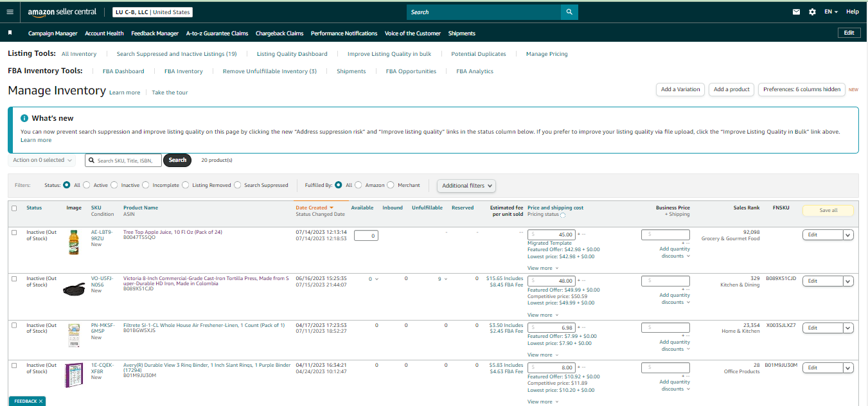Select the Incomplete status filter

[146, 185]
